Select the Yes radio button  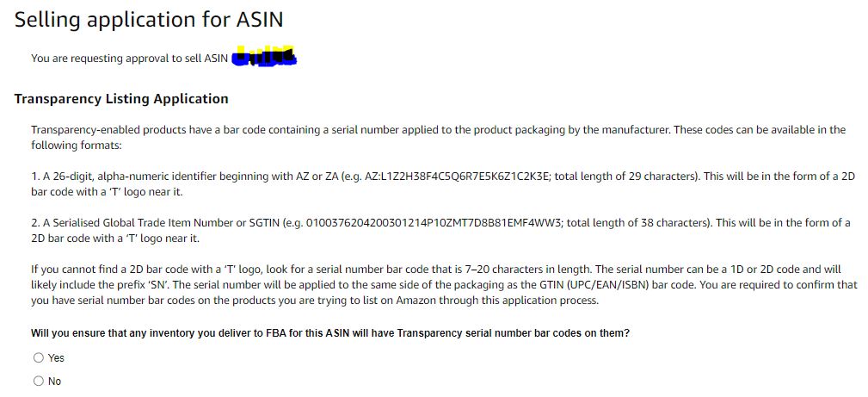[38, 357]
